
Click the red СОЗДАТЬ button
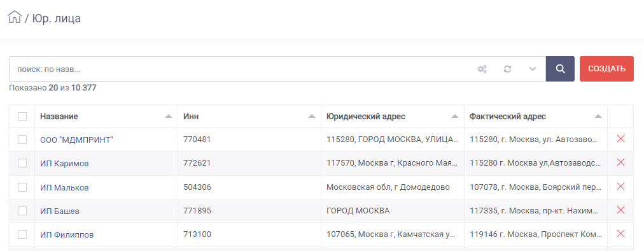click(606, 69)
